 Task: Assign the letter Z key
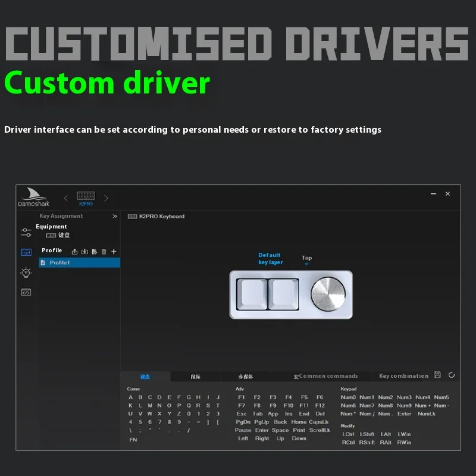[179, 414]
